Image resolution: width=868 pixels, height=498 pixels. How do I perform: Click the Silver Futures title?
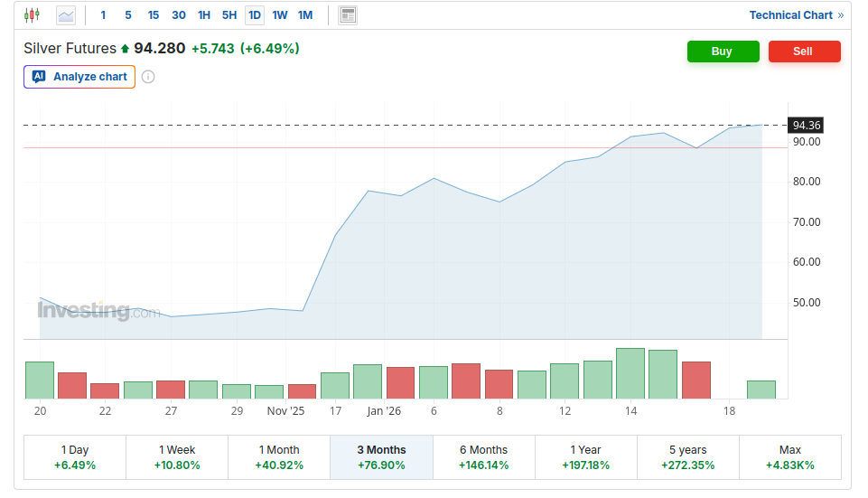click(70, 49)
